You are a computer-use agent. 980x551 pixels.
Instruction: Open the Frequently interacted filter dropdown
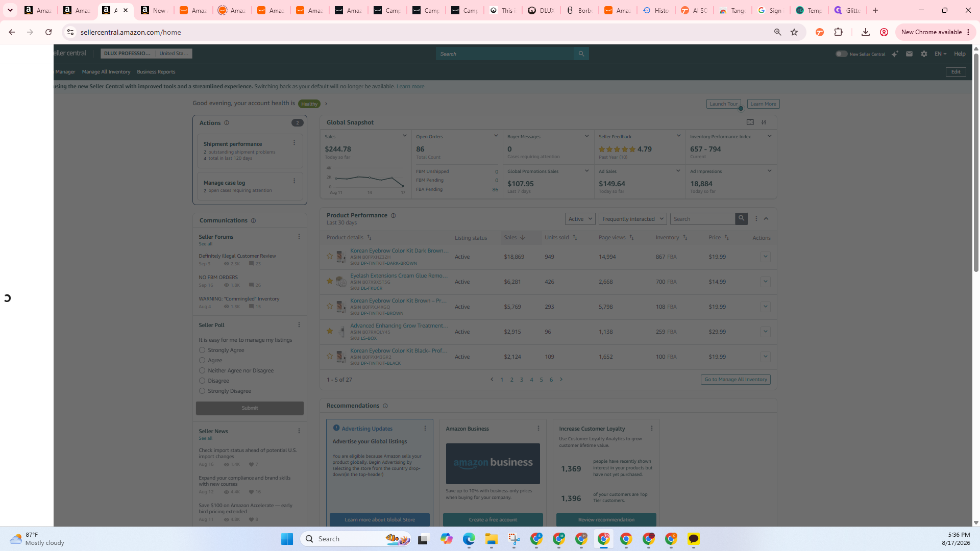(x=633, y=219)
